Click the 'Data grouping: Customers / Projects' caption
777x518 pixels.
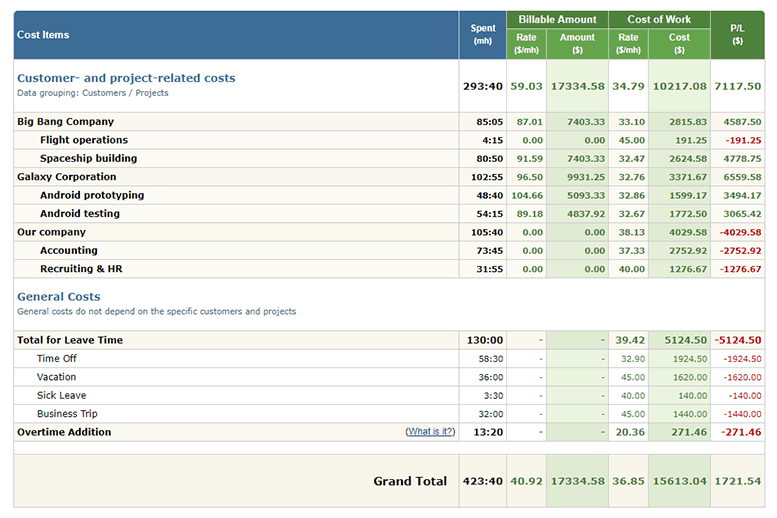pyautogui.click(x=93, y=93)
